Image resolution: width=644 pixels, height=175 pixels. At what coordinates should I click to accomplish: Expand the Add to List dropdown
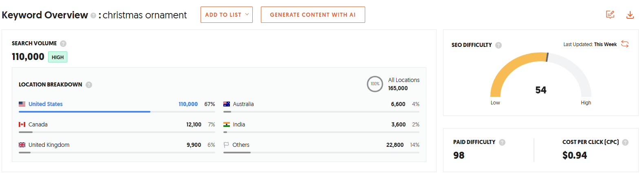point(226,15)
